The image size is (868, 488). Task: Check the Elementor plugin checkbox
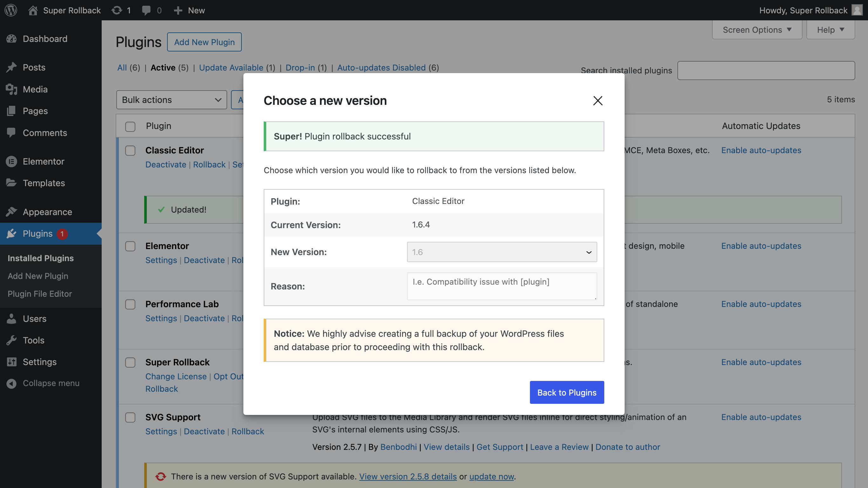pyautogui.click(x=130, y=246)
